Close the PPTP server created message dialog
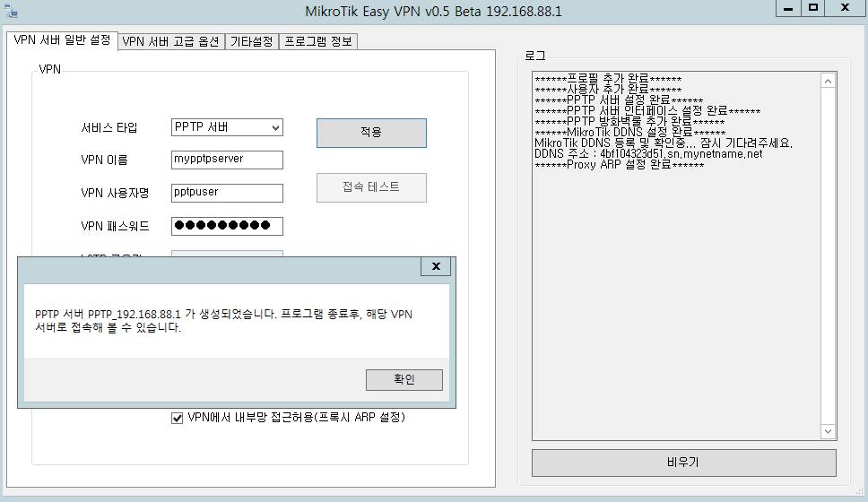 click(x=436, y=267)
